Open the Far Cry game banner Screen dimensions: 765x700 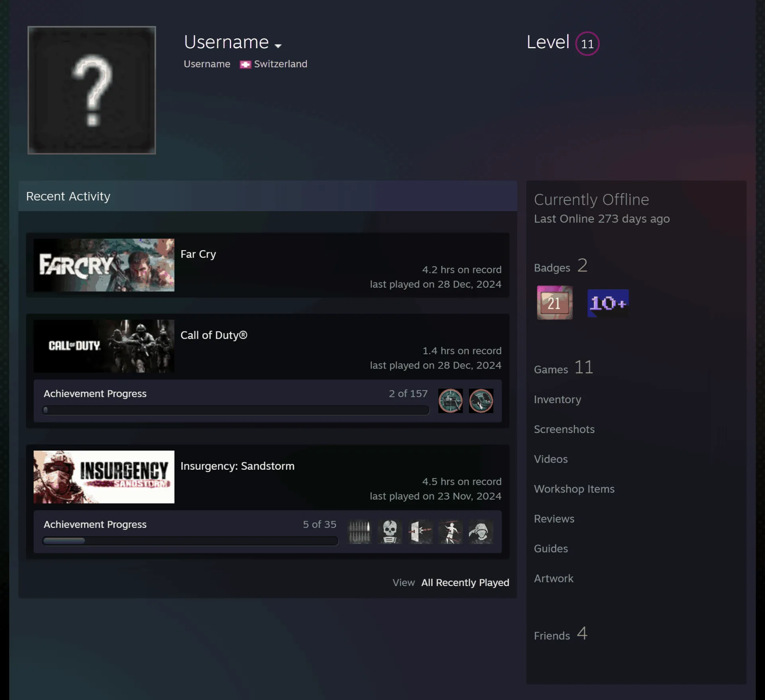(x=104, y=265)
